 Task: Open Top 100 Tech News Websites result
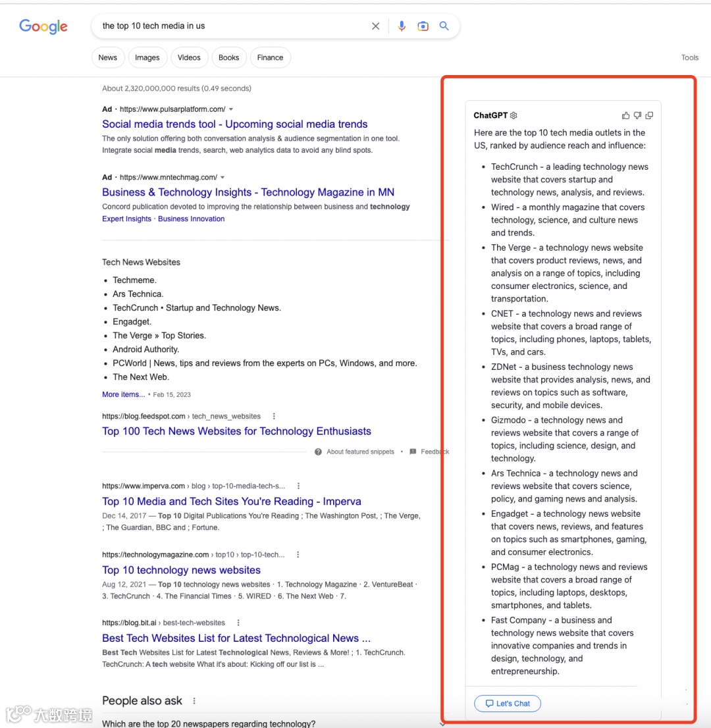236,431
